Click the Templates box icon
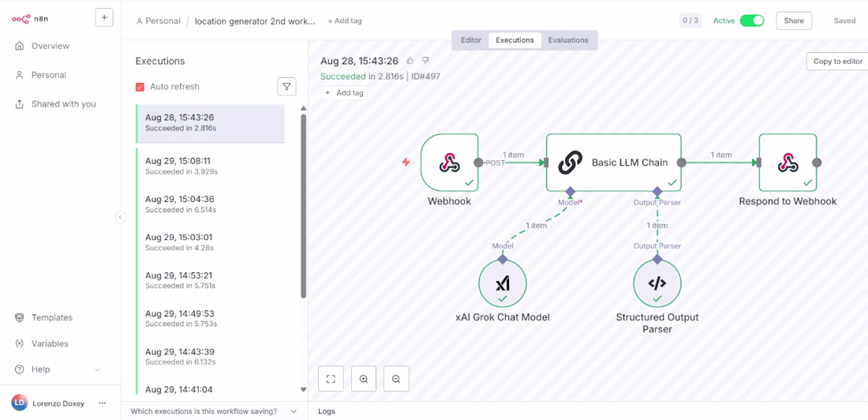 click(x=20, y=317)
